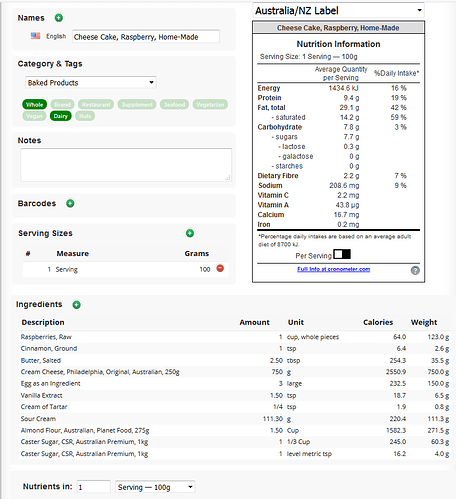Open Full Info at cronometer.com link
This screenshot has height=499, width=456.
tap(334, 269)
